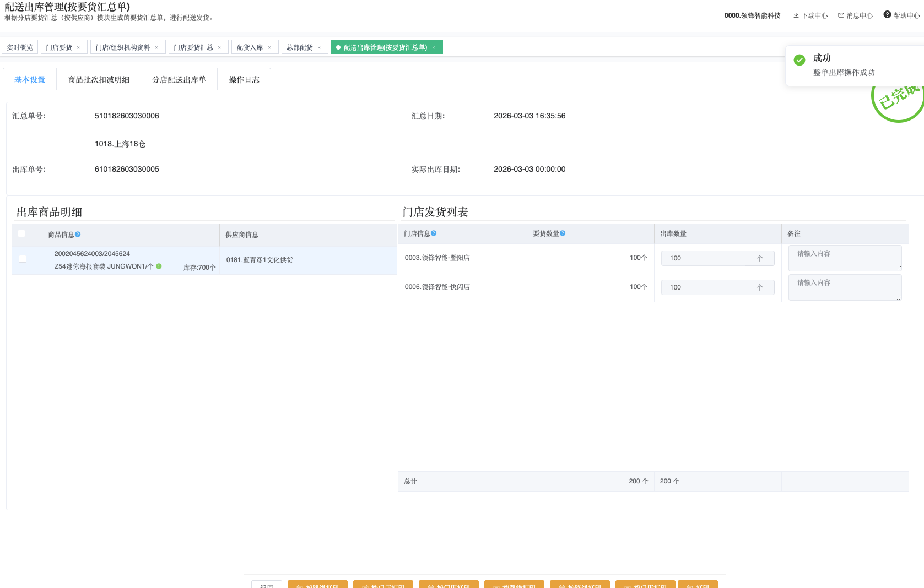Click 出库数量 field for 0006.领锋智能-快闪店
The width and height of the screenshot is (924, 588).
(x=703, y=287)
